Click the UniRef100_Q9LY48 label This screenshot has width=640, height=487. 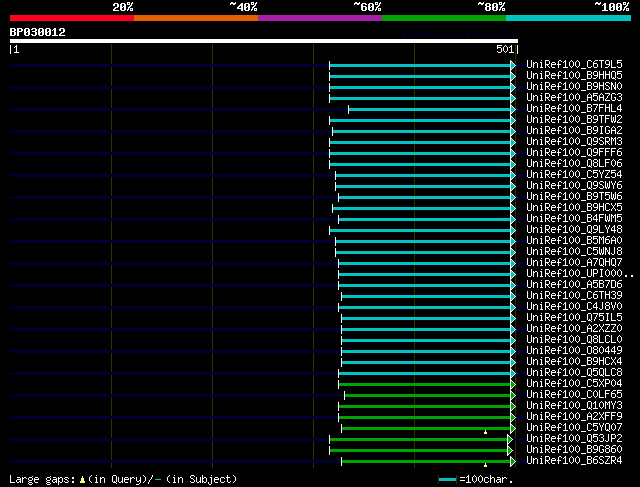click(574, 230)
